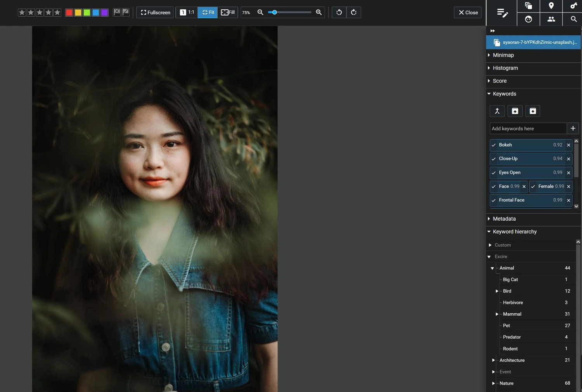
Task: Open the map location panel
Action: pyautogui.click(x=551, y=6)
